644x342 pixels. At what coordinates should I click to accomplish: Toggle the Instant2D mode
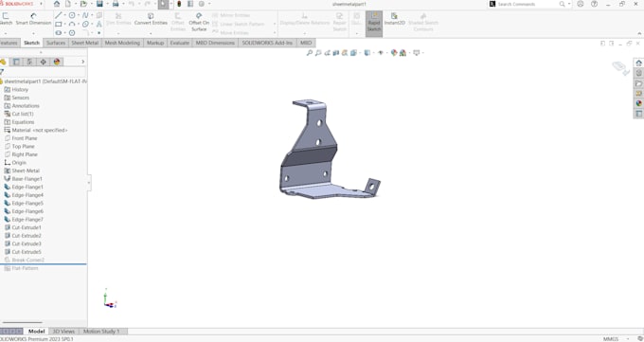coord(394,19)
